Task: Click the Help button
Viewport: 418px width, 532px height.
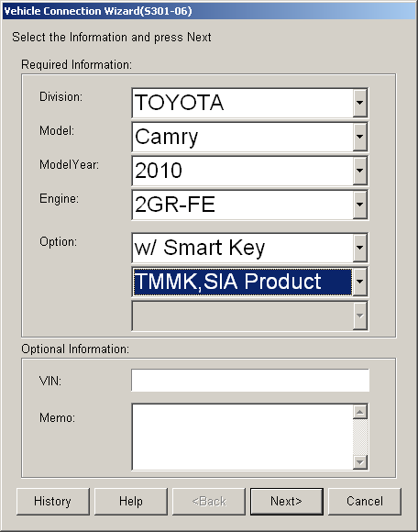Action: [131, 502]
